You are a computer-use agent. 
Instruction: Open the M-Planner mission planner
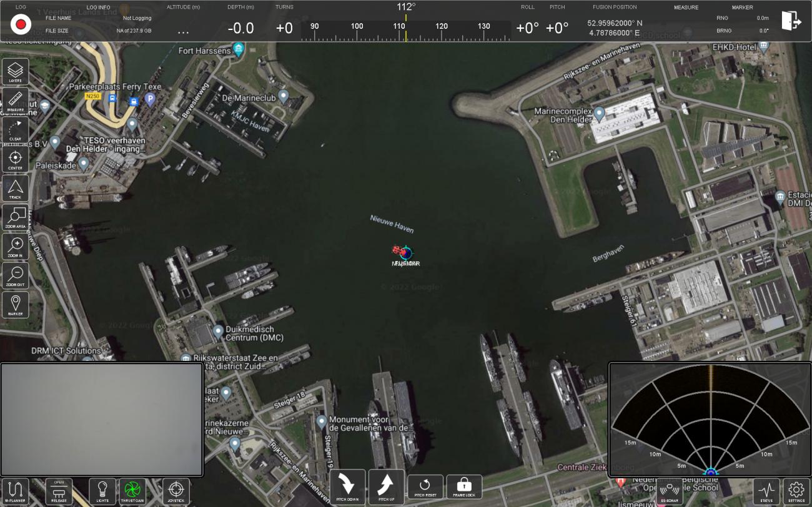pyautogui.click(x=16, y=492)
